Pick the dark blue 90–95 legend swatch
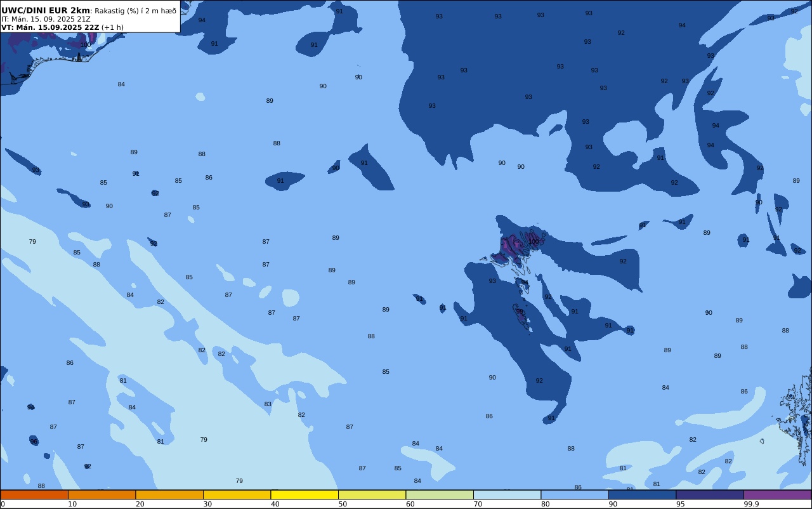 pyautogui.click(x=642, y=494)
